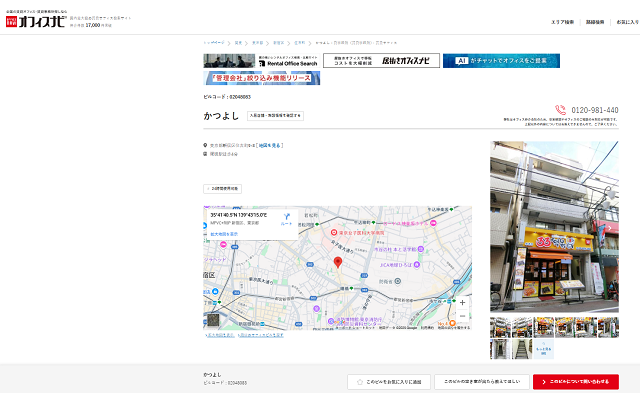
Task: Open the top page breadcrumb link
Action: 214,42
